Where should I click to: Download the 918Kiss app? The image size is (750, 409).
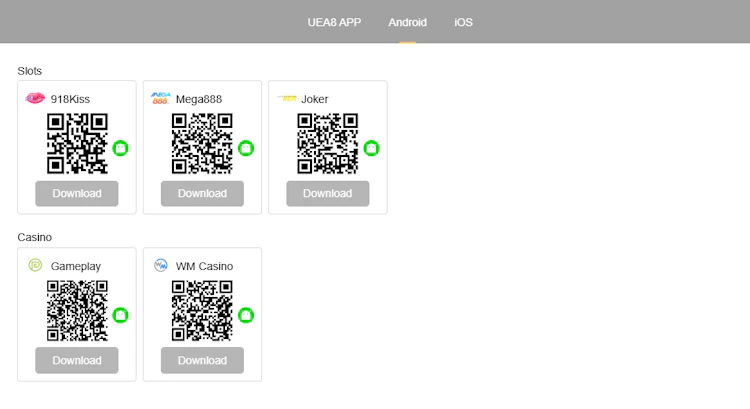(77, 193)
